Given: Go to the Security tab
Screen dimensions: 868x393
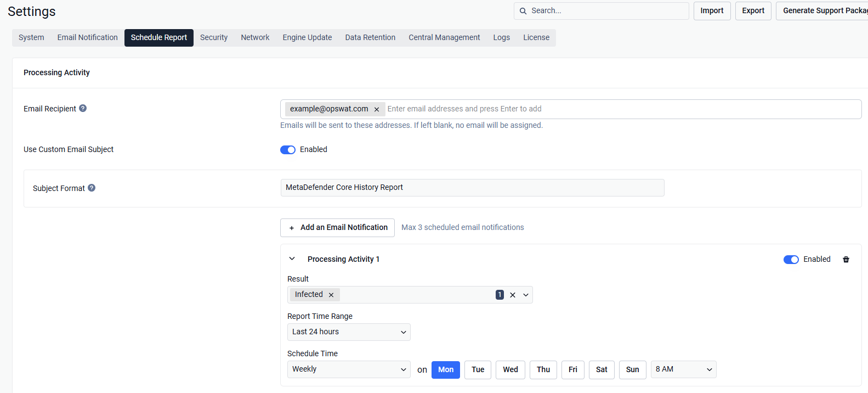Looking at the screenshot, I should click(214, 38).
